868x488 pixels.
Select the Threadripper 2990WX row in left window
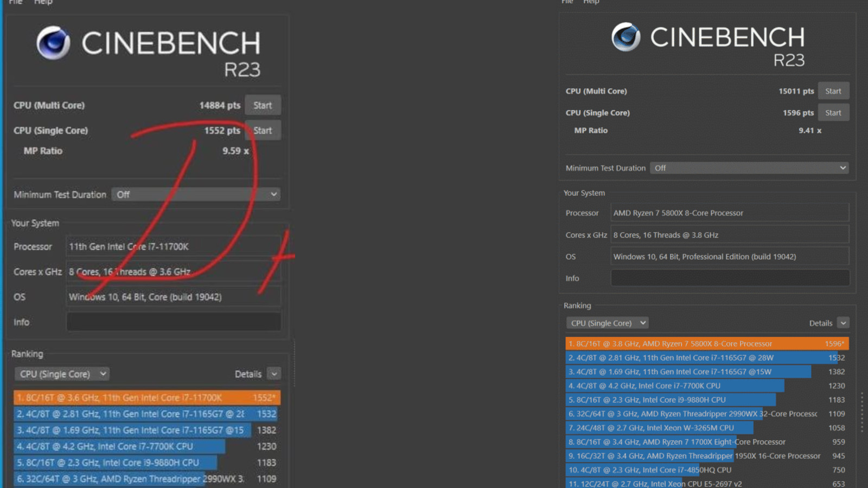click(x=147, y=479)
